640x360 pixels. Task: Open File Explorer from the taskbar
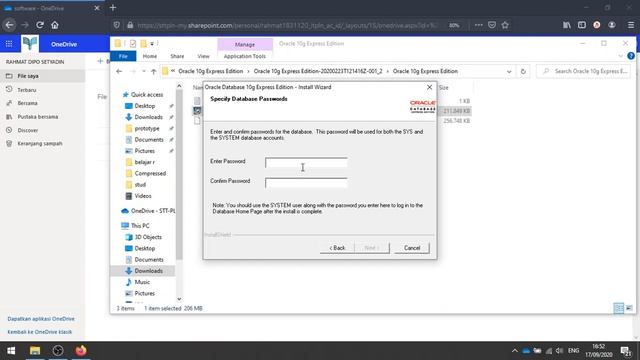tap(35, 351)
